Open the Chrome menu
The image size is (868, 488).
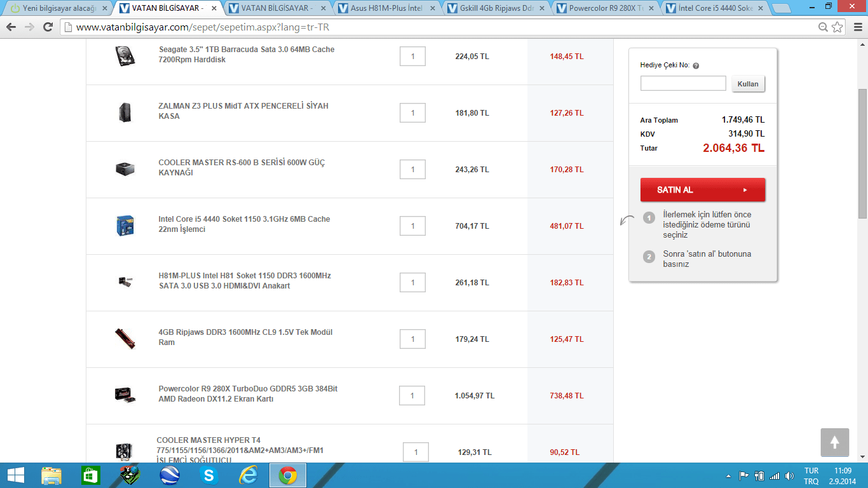[857, 27]
